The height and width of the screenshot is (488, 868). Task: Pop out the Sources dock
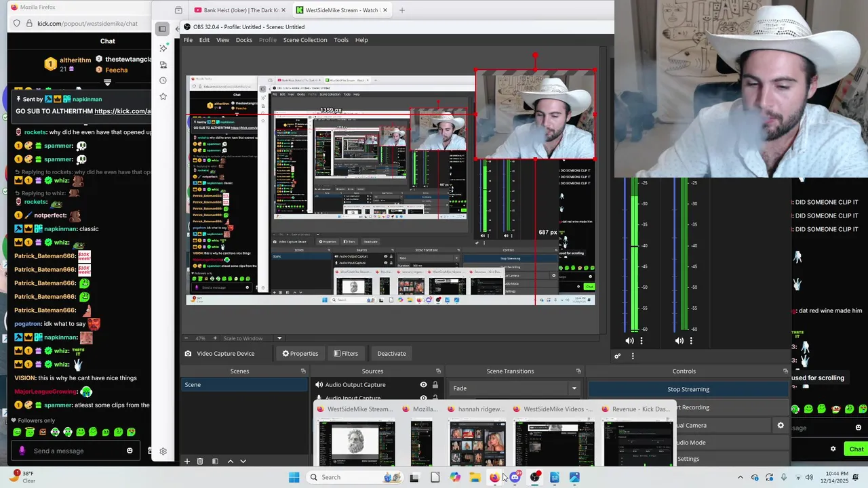point(438,371)
